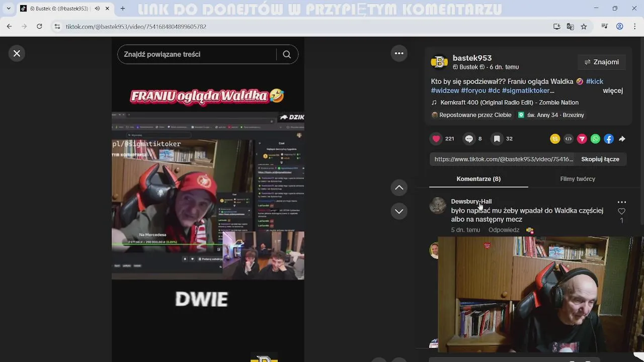Image resolution: width=644 pixels, height=362 pixels.
Task: Toggle the bookmark save icon
Action: [x=497, y=139]
